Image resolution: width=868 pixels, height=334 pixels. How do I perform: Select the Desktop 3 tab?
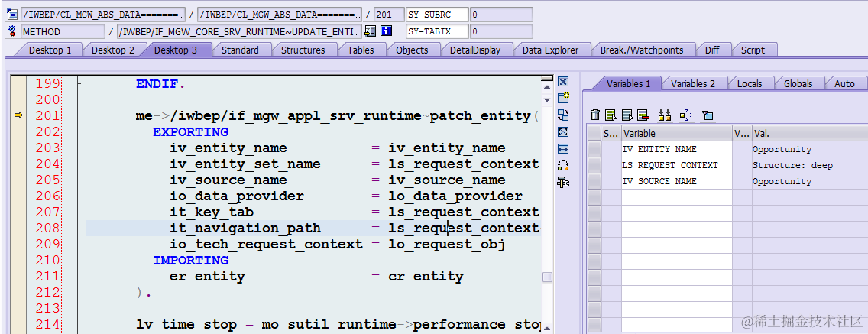click(176, 50)
